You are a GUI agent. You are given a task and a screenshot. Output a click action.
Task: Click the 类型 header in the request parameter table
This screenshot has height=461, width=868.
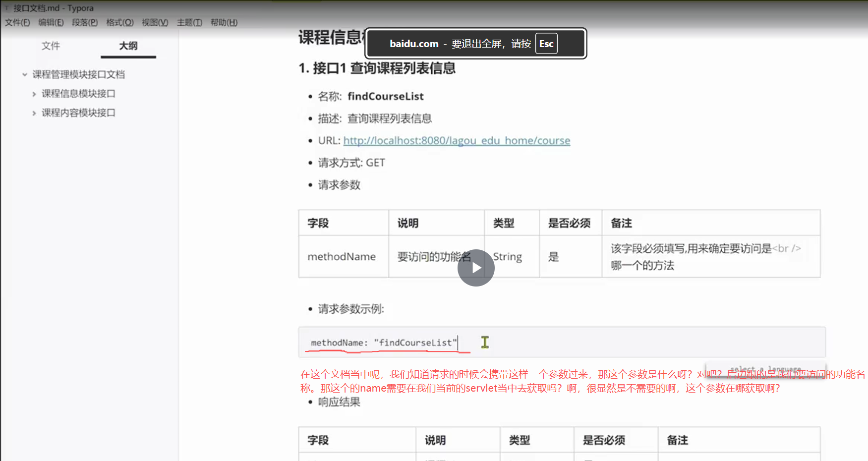[512, 223]
